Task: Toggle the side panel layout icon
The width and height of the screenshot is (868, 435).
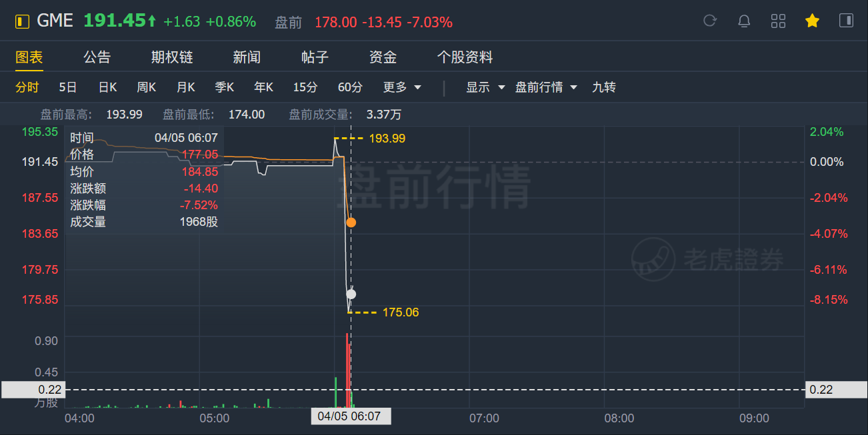Action: click(x=846, y=21)
